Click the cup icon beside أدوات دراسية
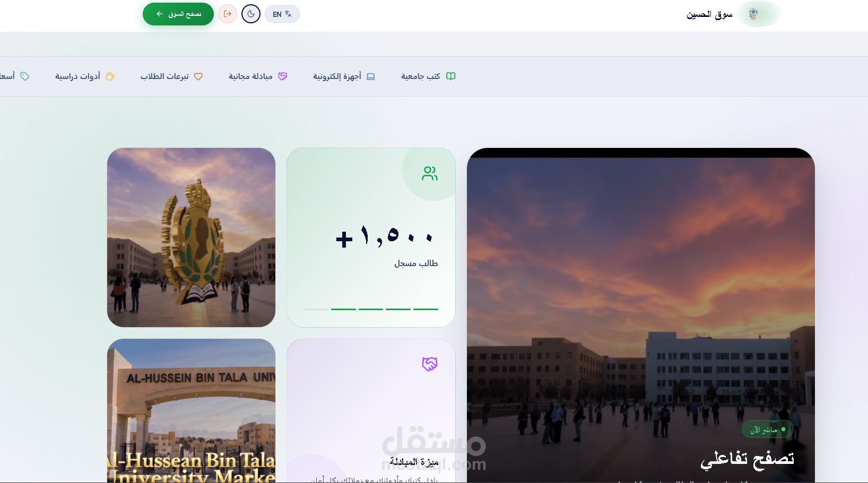The width and height of the screenshot is (868, 483). [110, 76]
